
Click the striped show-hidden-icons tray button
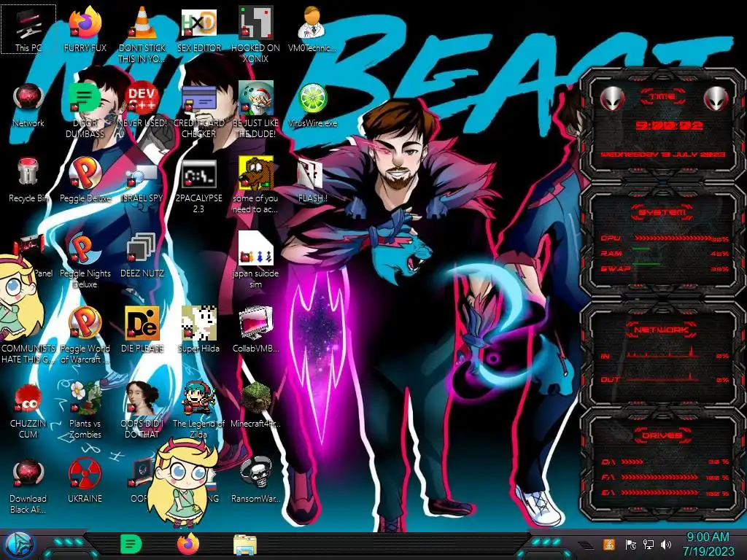coord(586,545)
